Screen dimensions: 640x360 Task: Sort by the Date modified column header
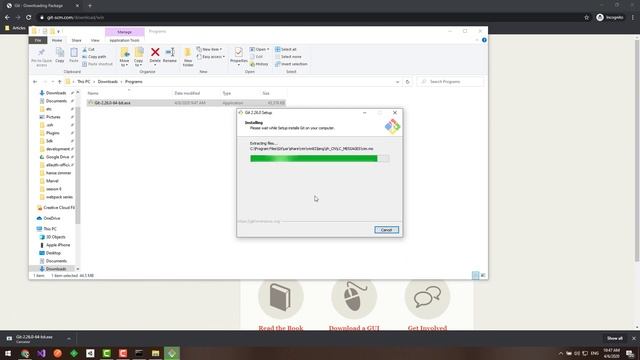pos(187,93)
